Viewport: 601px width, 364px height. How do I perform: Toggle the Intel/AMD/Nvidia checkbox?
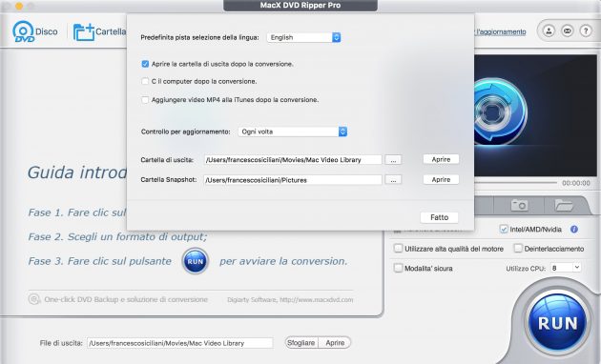click(x=504, y=230)
